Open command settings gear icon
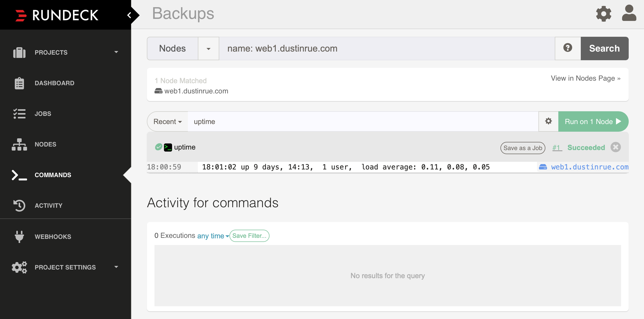The height and width of the screenshot is (319, 644). click(x=548, y=121)
